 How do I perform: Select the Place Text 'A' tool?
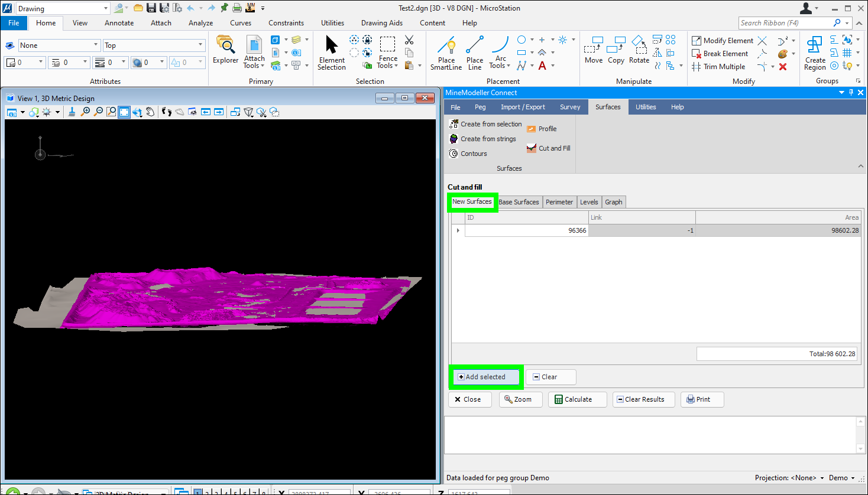click(542, 66)
